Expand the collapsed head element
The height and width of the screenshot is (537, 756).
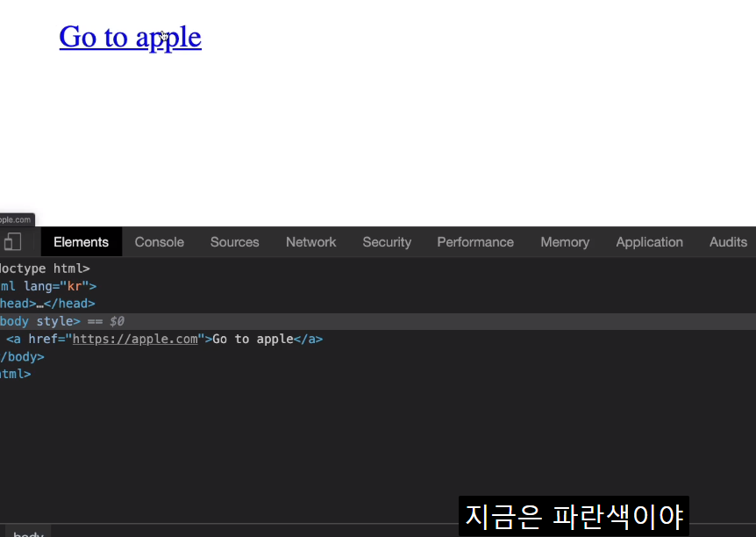pyautogui.click(x=47, y=304)
